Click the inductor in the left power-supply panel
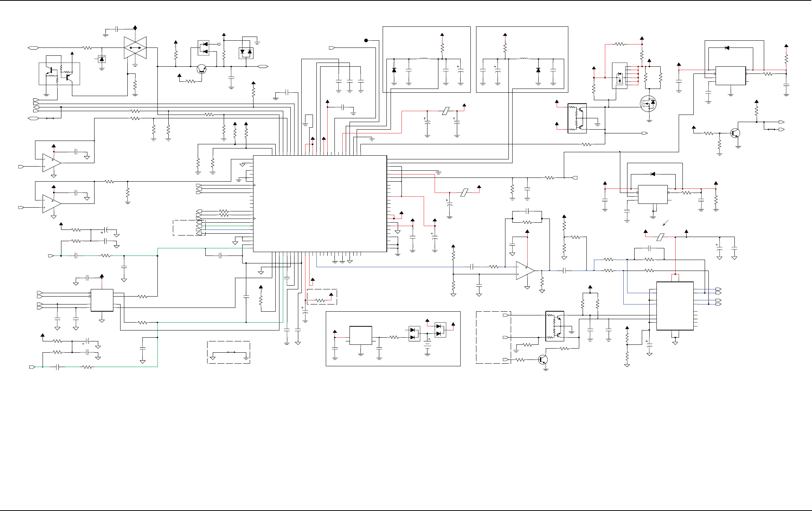The height and width of the screenshot is (511, 812). [x=424, y=58]
